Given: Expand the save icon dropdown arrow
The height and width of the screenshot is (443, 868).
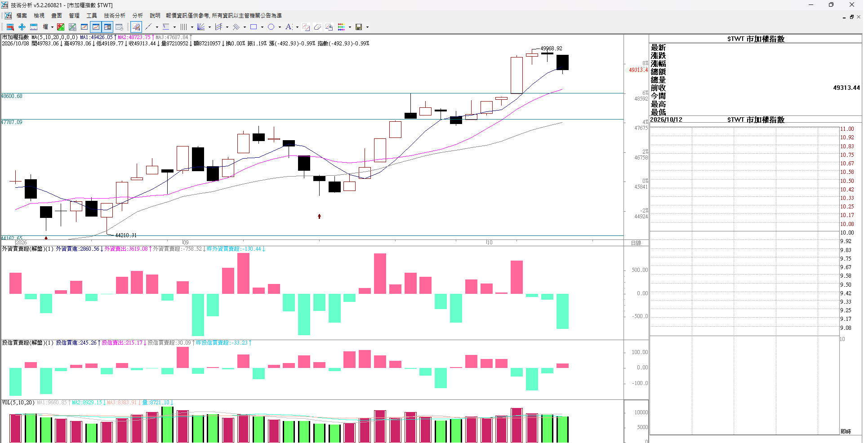Looking at the screenshot, I should (367, 27).
